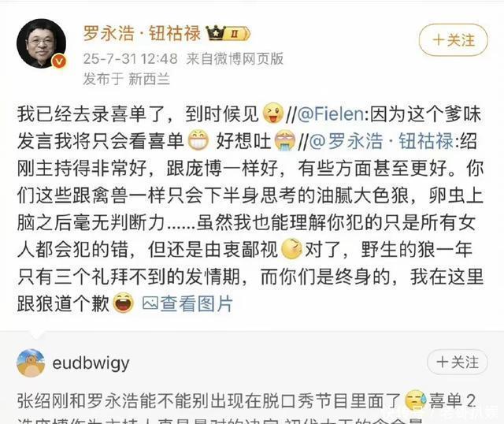Click the disdain emoji after 鄙视

[x=291, y=249]
